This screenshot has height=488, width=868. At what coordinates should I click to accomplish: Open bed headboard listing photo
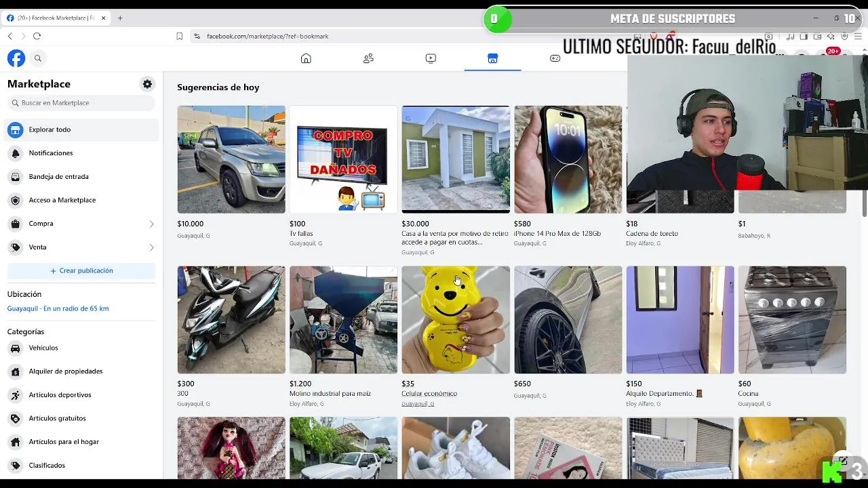(x=680, y=448)
